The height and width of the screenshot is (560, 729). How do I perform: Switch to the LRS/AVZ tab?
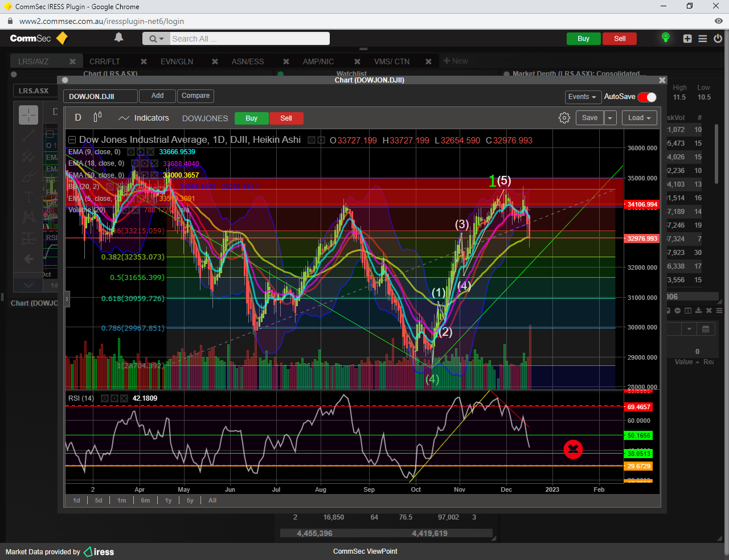[x=34, y=61]
